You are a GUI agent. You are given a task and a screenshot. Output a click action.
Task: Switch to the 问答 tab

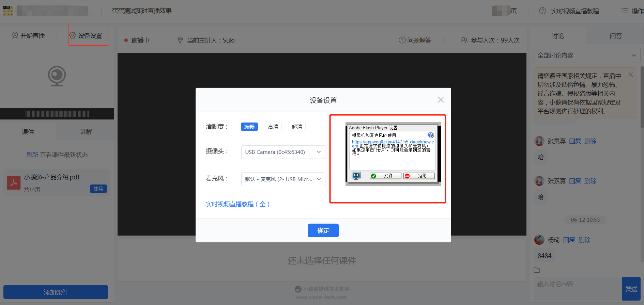point(615,36)
